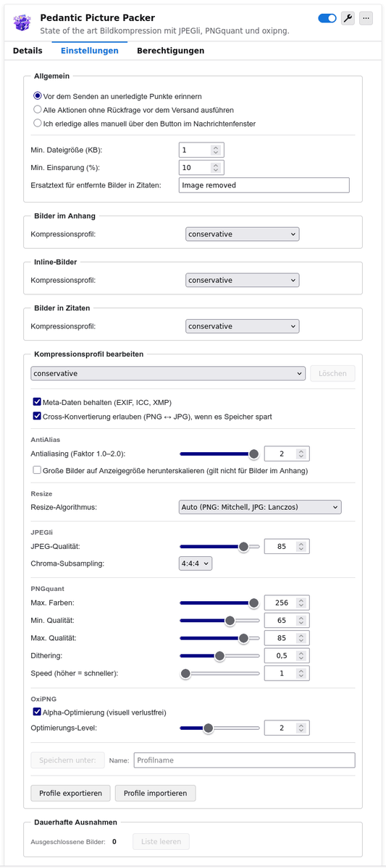
Task: Toggle Cross-Konvertierung erlauben checkbox
Action: coord(37,416)
